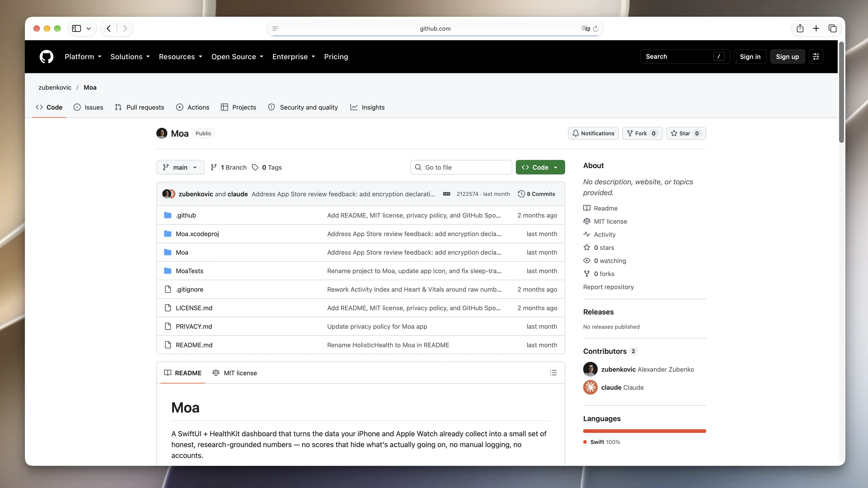Open the main branch dropdown
This screenshot has width=868, height=488.
[x=180, y=167]
